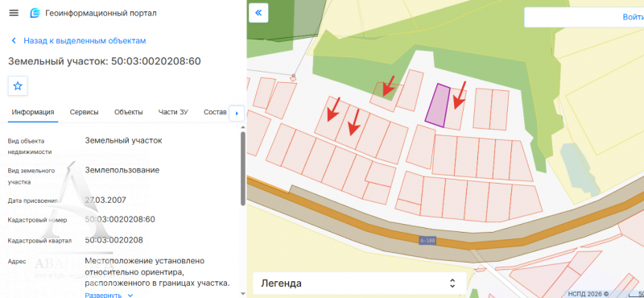Click the Геоинформационный портал title text
644x298 pixels.
pos(101,13)
